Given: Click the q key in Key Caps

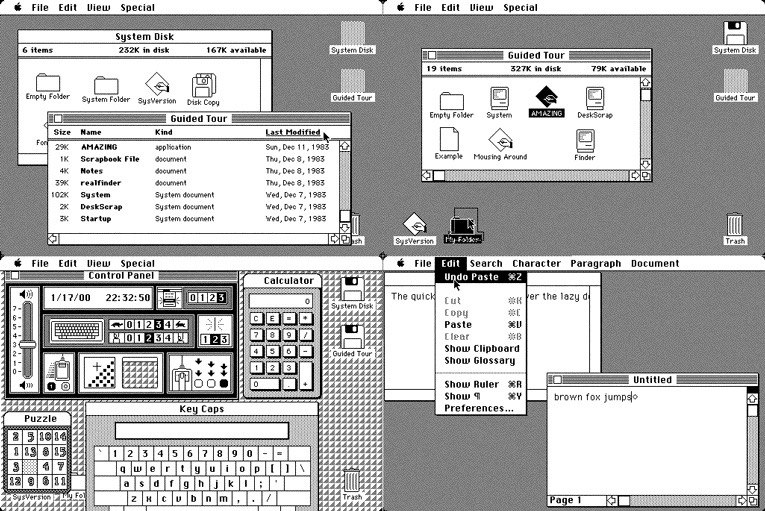Looking at the screenshot, I should (123, 469).
